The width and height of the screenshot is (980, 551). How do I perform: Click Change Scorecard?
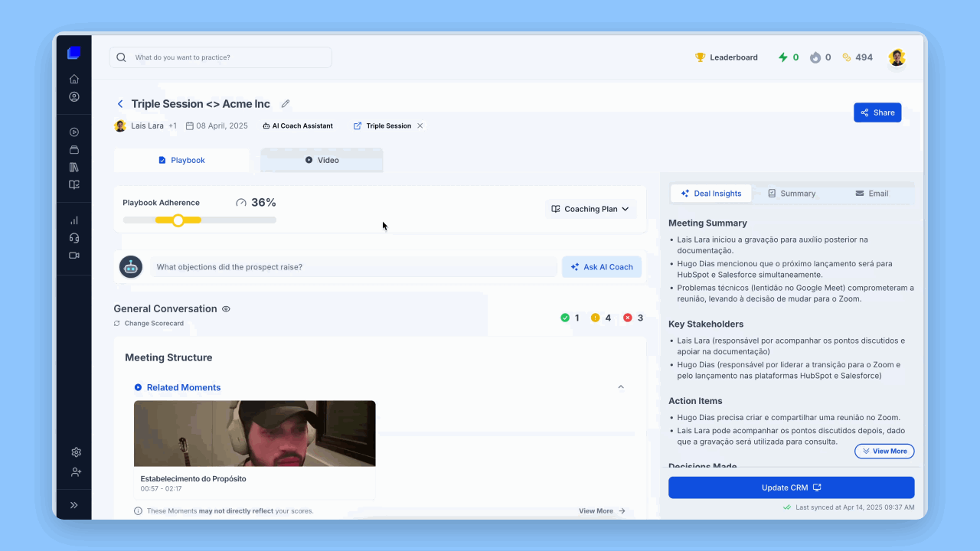coord(149,323)
